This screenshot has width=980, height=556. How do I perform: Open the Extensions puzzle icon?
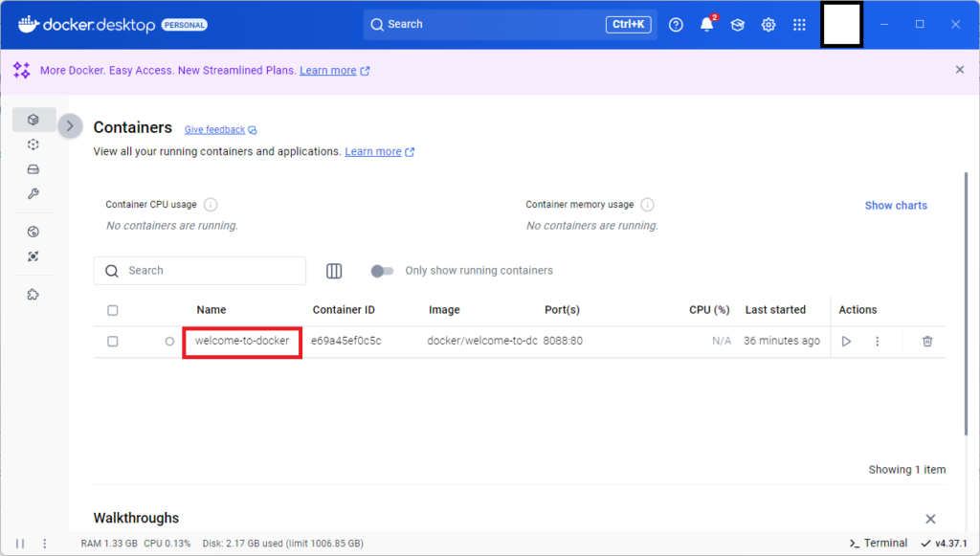pos(33,294)
